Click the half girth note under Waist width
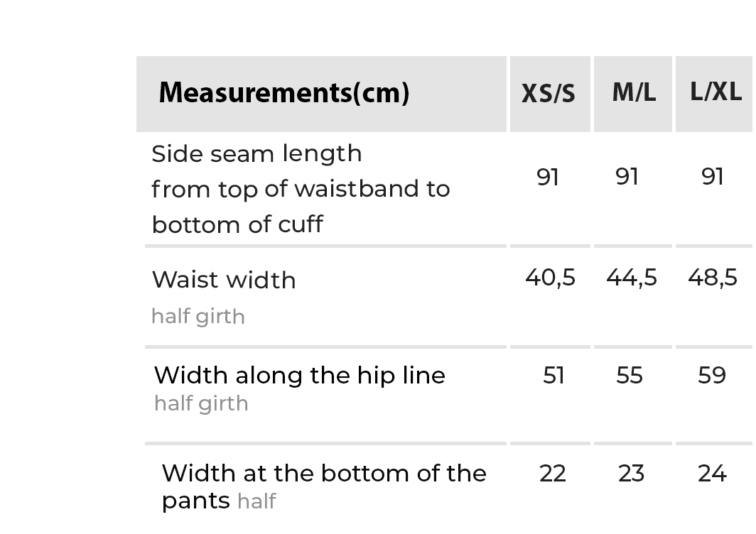Screen dimensions: 756x534 [198, 317]
